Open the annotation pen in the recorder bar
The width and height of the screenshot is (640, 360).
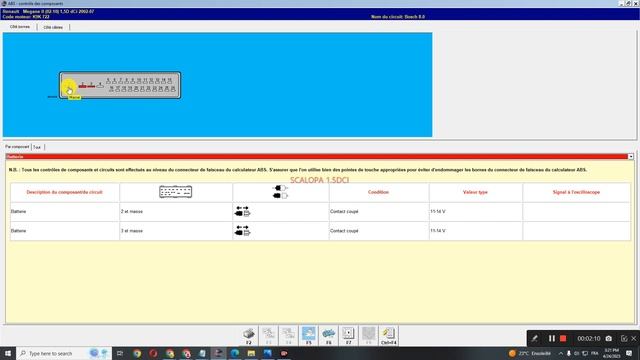534,338
